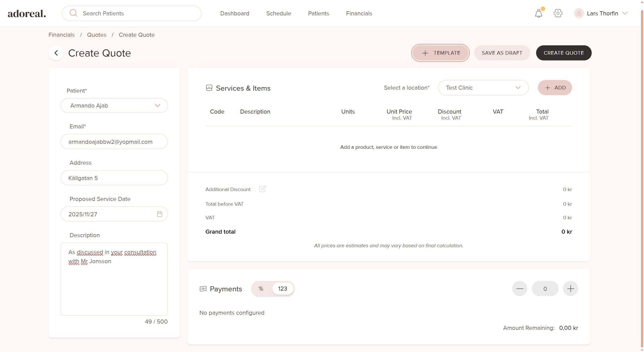Click the Save as Draft button
The image size is (644, 352).
click(502, 53)
